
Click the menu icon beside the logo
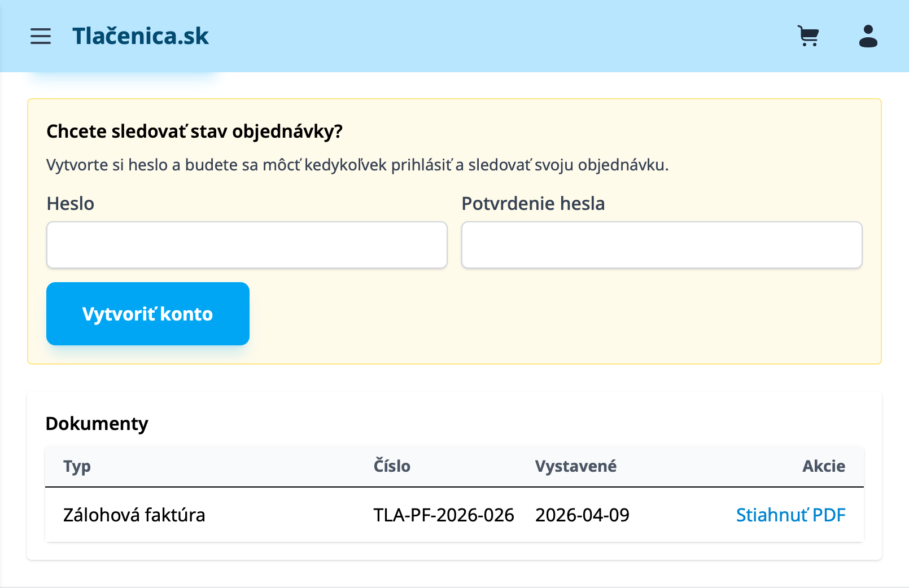pyautogui.click(x=40, y=36)
